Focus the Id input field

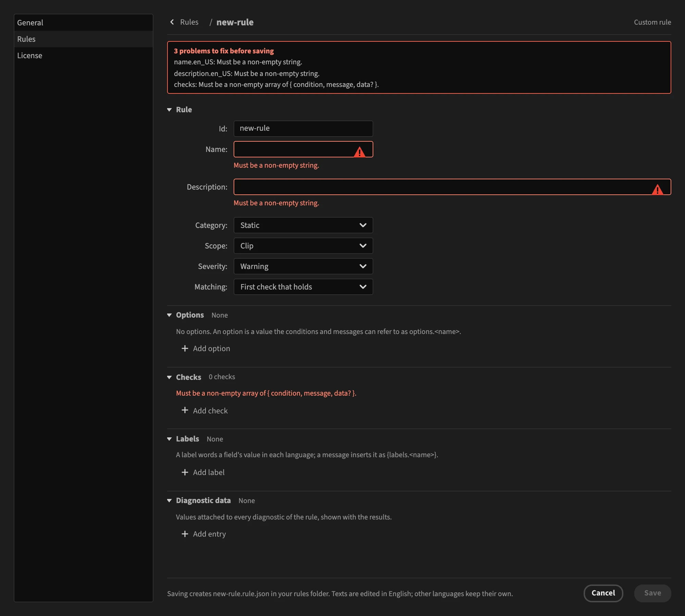303,129
